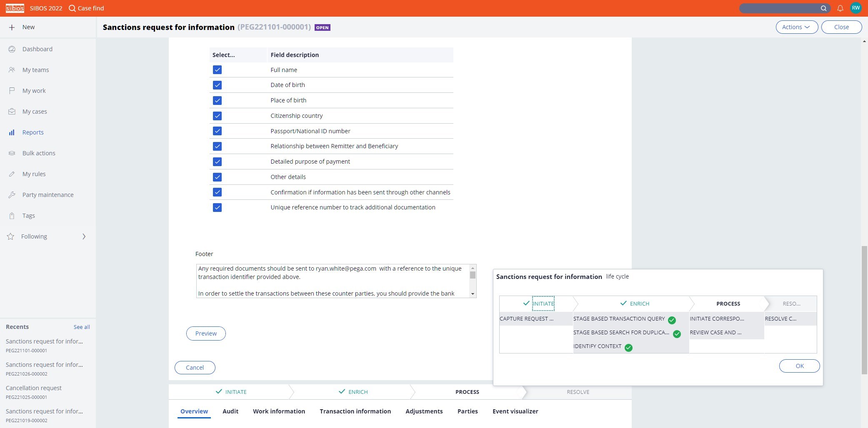Click the RW user avatar
Viewport: 868px width, 428px height.
pos(855,8)
